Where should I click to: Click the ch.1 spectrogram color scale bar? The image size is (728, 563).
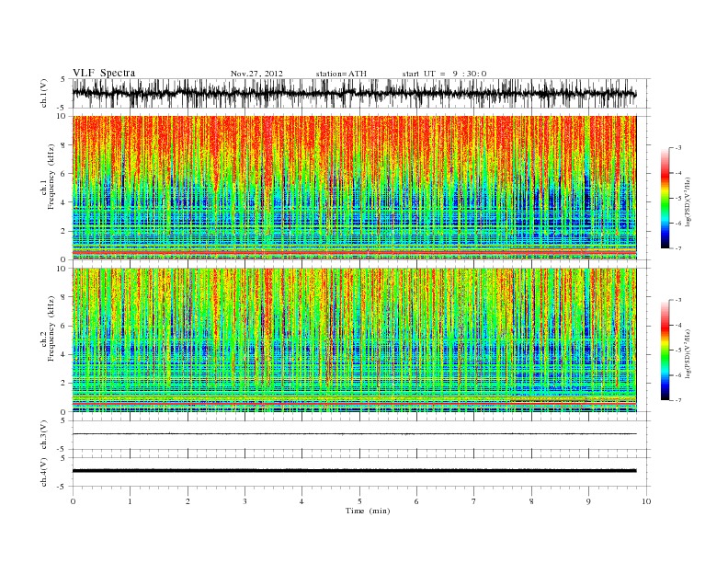[665, 198]
